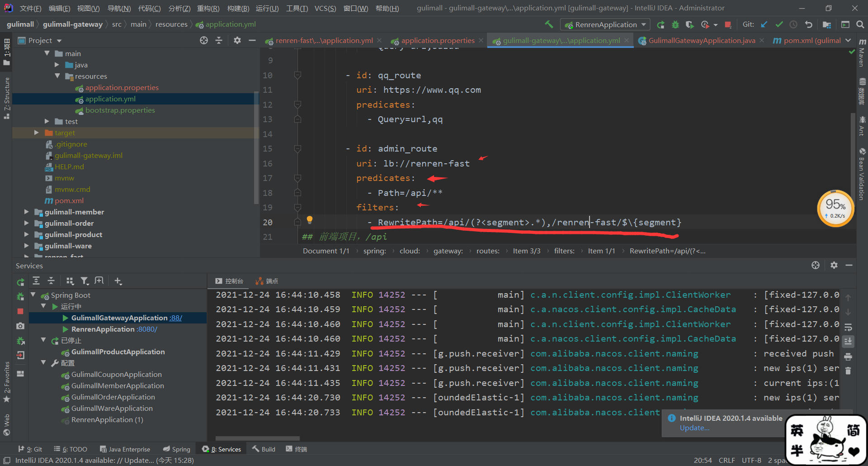Click the 95% network speed widget
Image resolution: width=868 pixels, height=466 pixels.
[835, 209]
